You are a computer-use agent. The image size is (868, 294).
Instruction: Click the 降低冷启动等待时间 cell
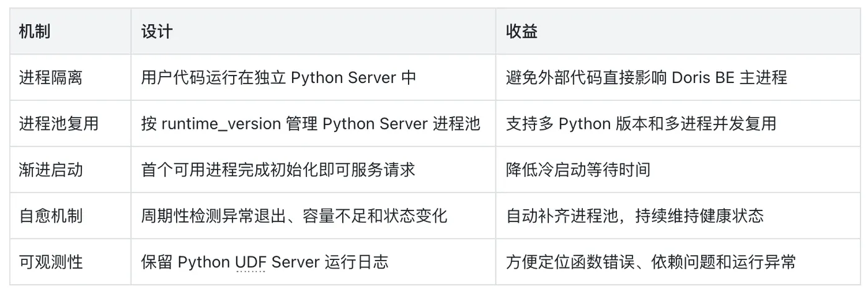(678, 170)
